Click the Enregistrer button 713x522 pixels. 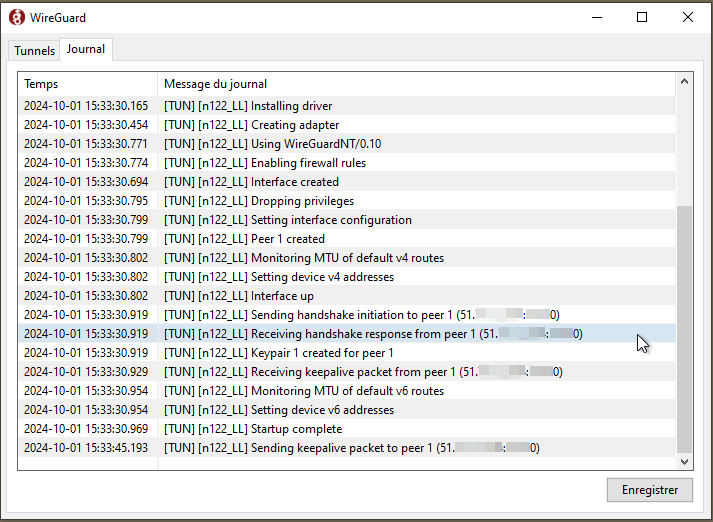pyautogui.click(x=649, y=490)
